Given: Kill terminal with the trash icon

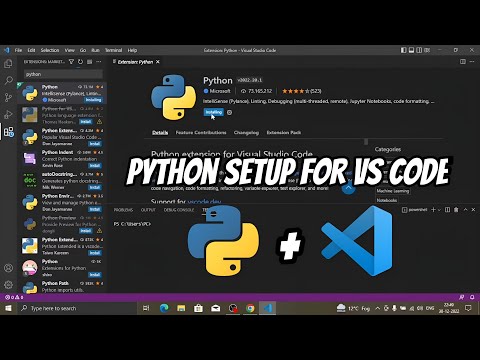Looking at the screenshot, I should tap(456, 210).
